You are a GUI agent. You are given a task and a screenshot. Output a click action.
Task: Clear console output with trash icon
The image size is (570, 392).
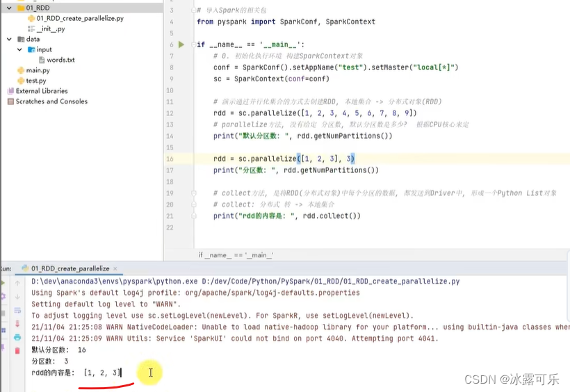(x=17, y=350)
